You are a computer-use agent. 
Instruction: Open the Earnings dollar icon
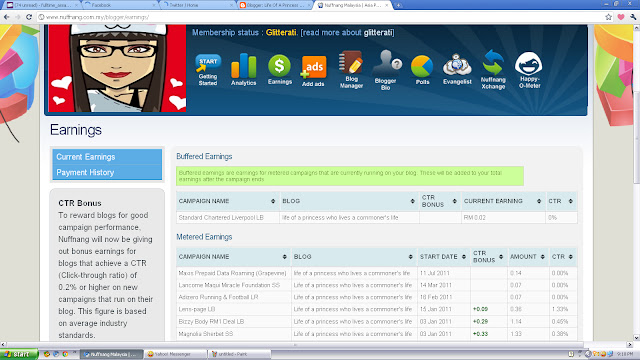[x=280, y=69]
